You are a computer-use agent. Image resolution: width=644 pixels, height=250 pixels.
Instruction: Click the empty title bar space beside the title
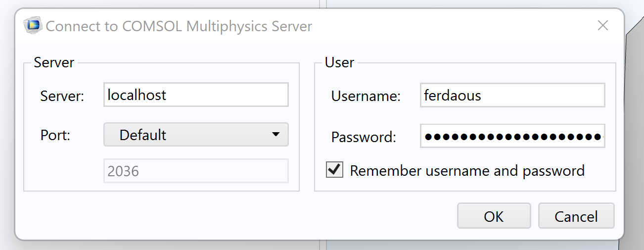click(x=445, y=26)
